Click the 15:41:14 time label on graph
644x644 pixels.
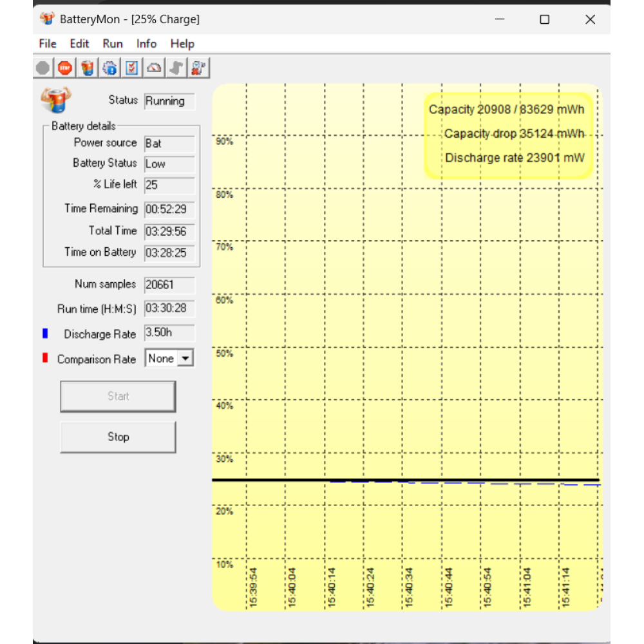pos(565,587)
